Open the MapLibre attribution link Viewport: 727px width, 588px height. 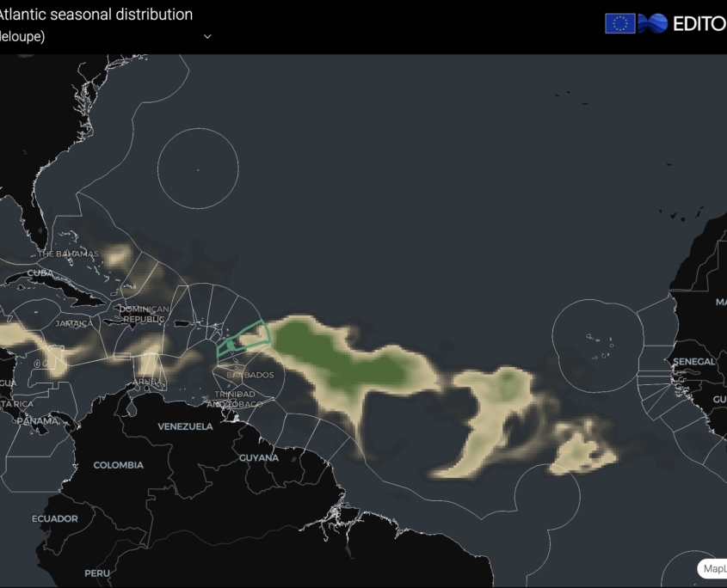pos(714,568)
